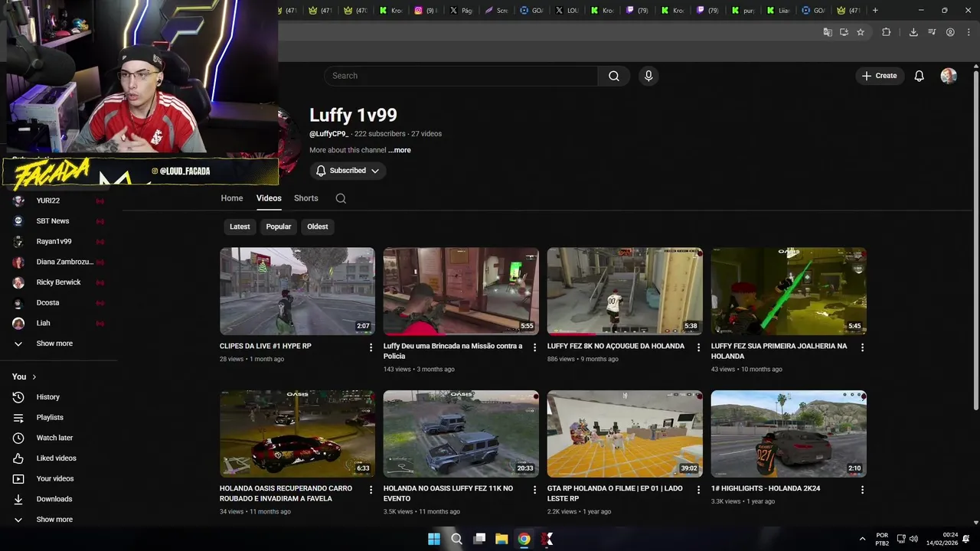This screenshot has height=551, width=980.
Task: Play 1# HIGHLIGHTS HOLANDA 2K24 thumbnail
Action: tap(789, 434)
